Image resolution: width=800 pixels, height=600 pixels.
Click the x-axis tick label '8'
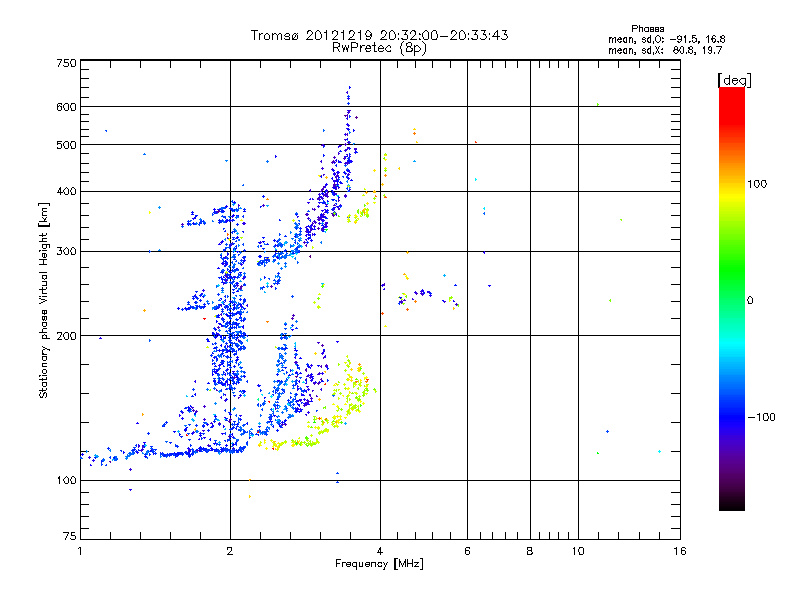click(x=530, y=551)
